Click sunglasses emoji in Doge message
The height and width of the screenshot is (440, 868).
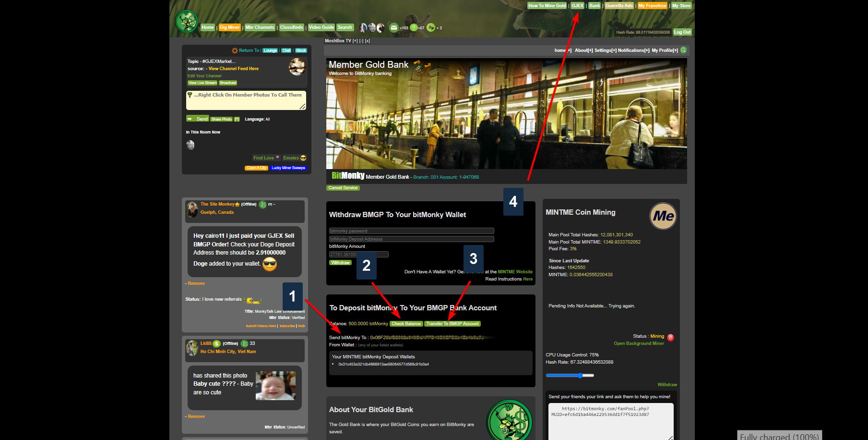(270, 264)
